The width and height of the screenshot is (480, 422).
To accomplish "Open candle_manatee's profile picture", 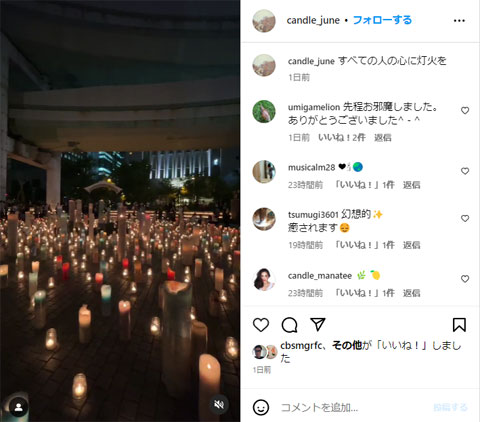I will 264,279.
